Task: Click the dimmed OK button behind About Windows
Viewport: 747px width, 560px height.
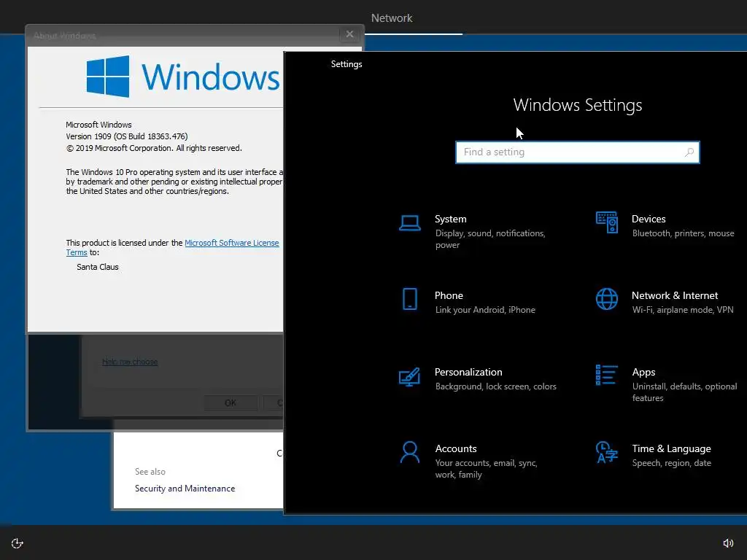Action: pyautogui.click(x=231, y=402)
